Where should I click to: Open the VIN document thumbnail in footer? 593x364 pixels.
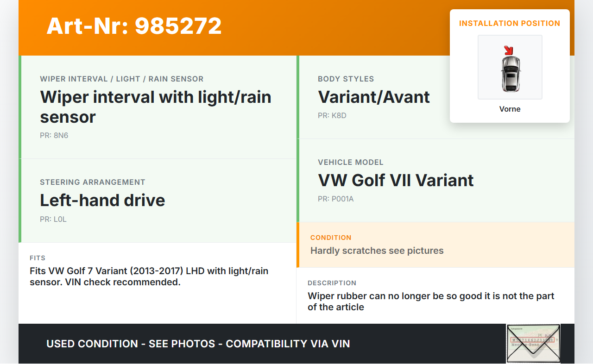[533, 344]
